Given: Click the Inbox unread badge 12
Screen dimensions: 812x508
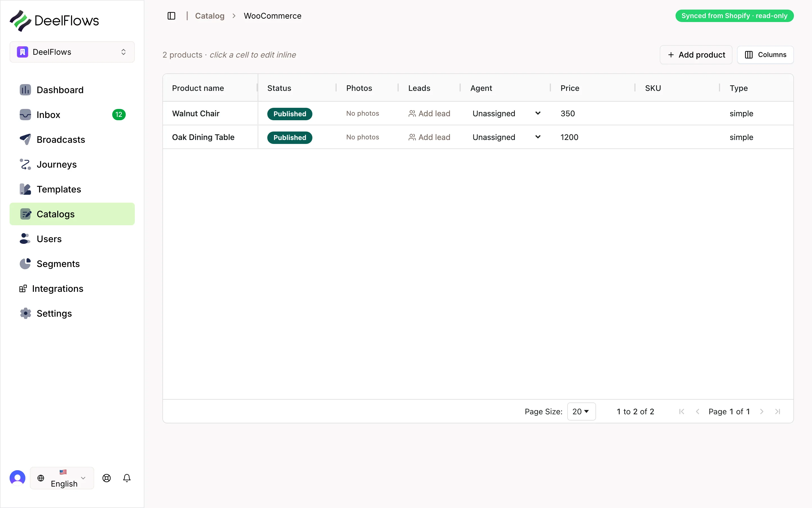Looking at the screenshot, I should click(119, 115).
